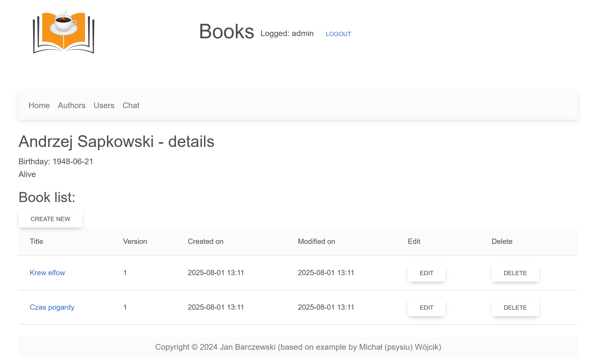Open the Users menu item
Image resolution: width=593 pixels, height=364 pixels.
(x=104, y=105)
